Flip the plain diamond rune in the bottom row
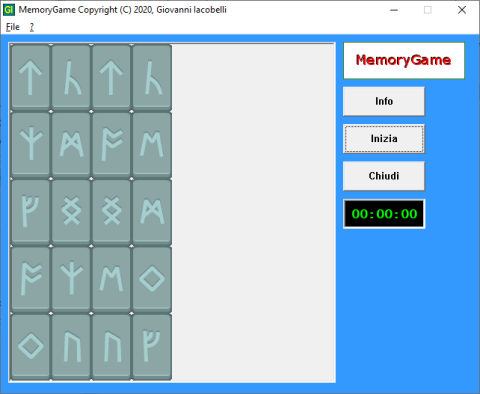The image size is (480, 394). (30, 347)
